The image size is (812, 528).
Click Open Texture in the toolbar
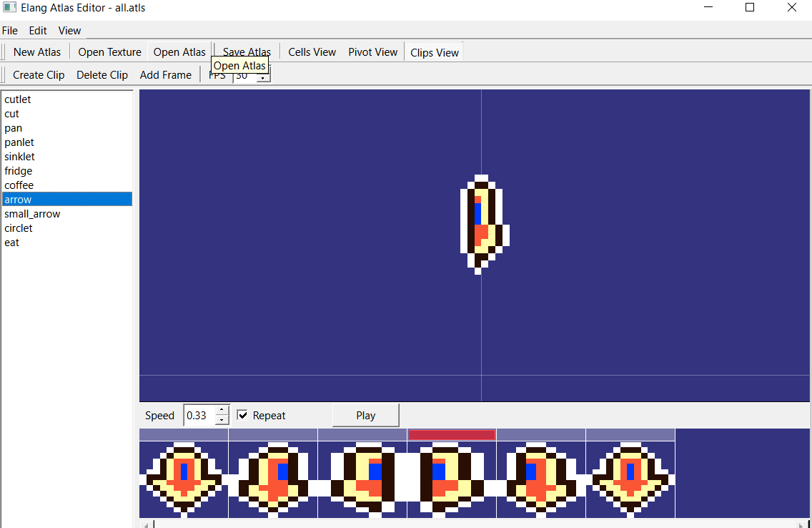pyautogui.click(x=110, y=52)
